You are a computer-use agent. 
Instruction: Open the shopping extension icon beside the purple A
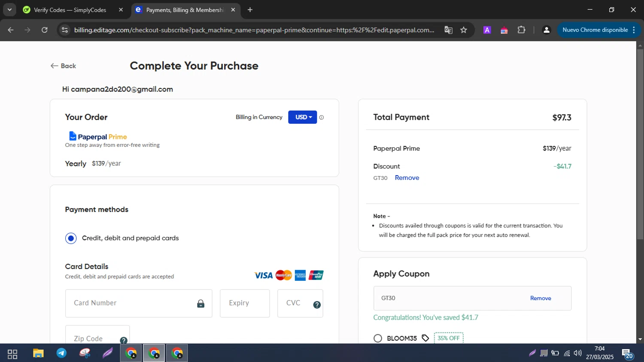coord(504,30)
